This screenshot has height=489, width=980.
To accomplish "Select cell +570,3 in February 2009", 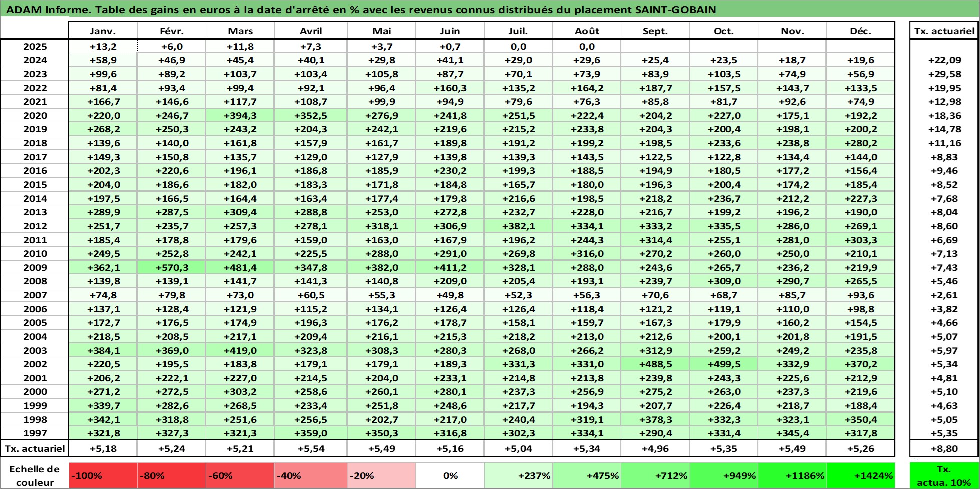I will pos(172,268).
